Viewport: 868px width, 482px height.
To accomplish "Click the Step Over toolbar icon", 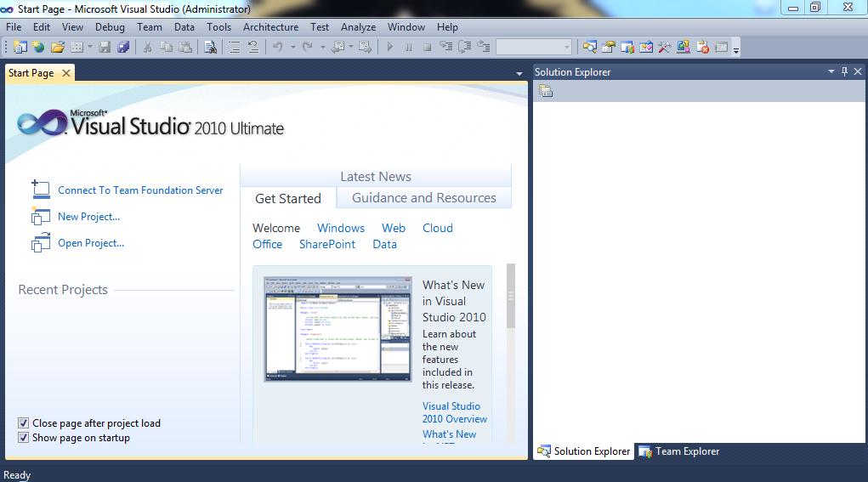I will (x=464, y=47).
